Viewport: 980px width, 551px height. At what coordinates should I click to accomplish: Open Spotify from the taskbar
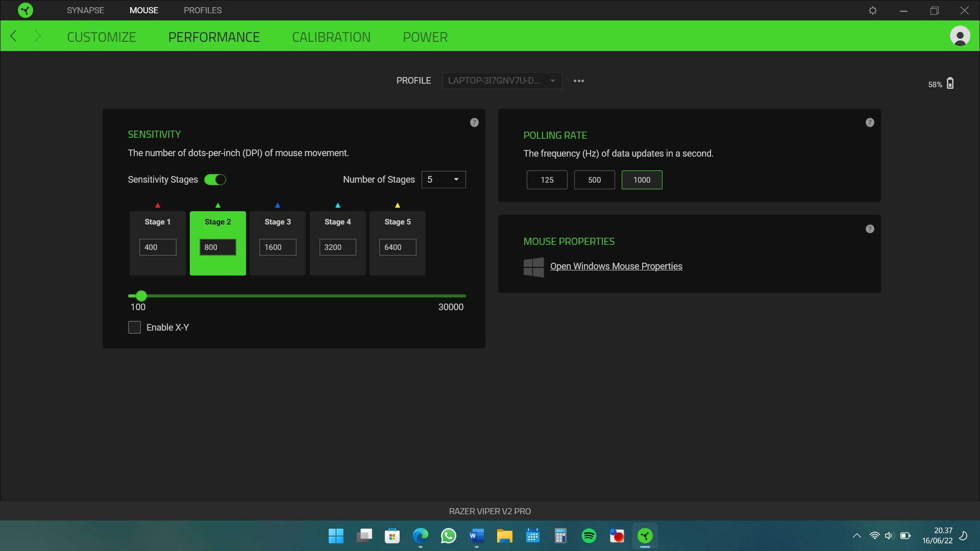pyautogui.click(x=589, y=536)
